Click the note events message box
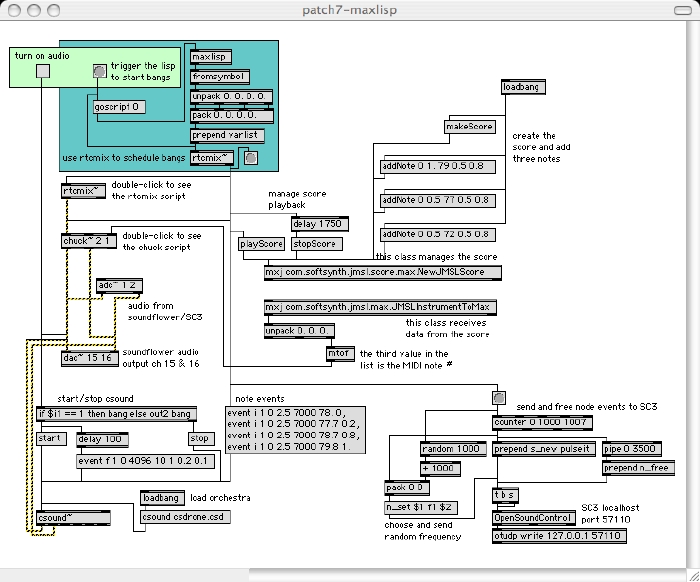Image resolution: width=700 pixels, height=582 pixels. click(296, 430)
